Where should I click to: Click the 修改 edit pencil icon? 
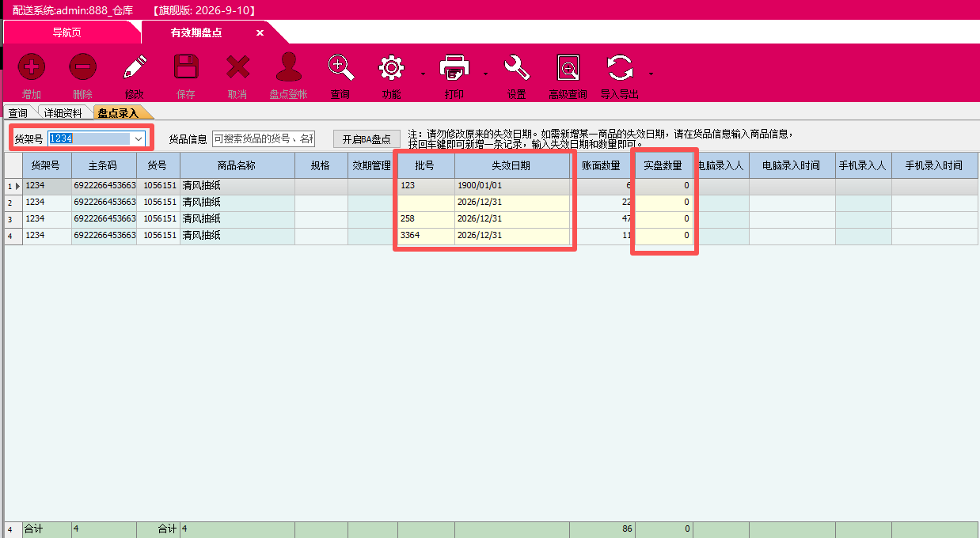[x=135, y=67]
